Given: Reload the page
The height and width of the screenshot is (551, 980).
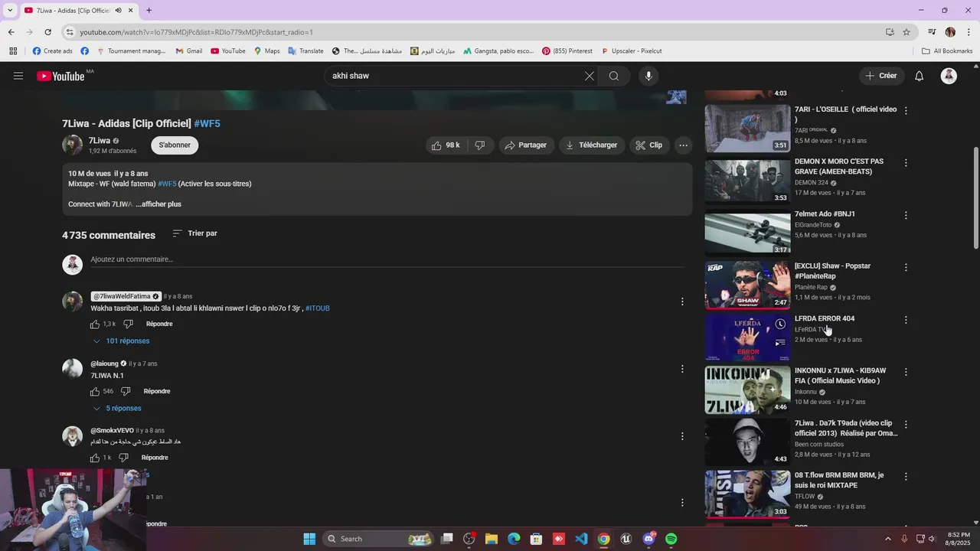Looking at the screenshot, I should tap(47, 32).
